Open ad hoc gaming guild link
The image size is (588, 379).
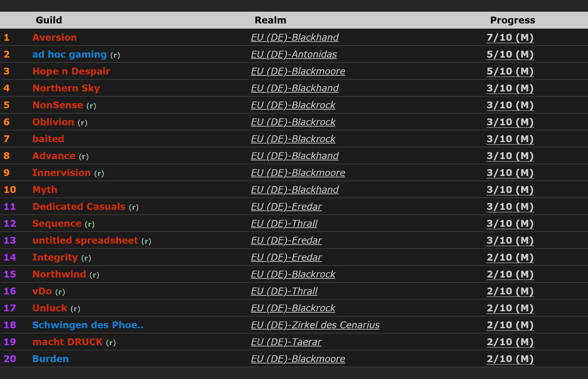70,54
